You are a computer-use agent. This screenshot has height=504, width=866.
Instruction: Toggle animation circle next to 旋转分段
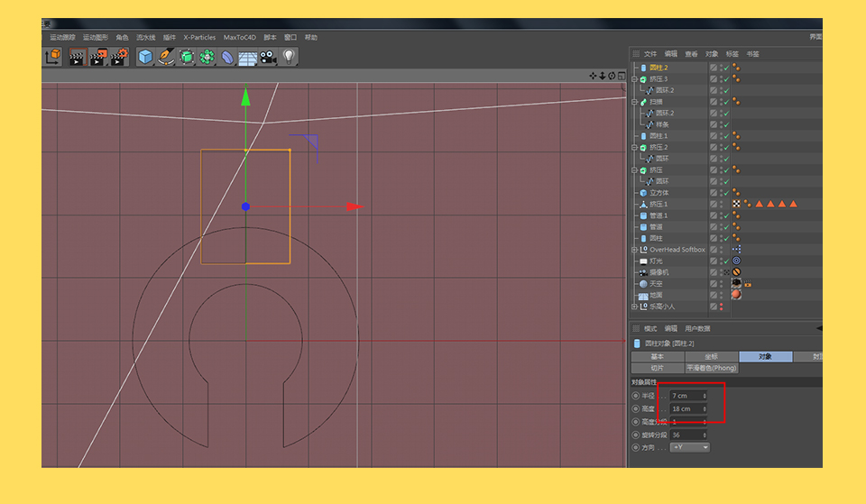636,435
